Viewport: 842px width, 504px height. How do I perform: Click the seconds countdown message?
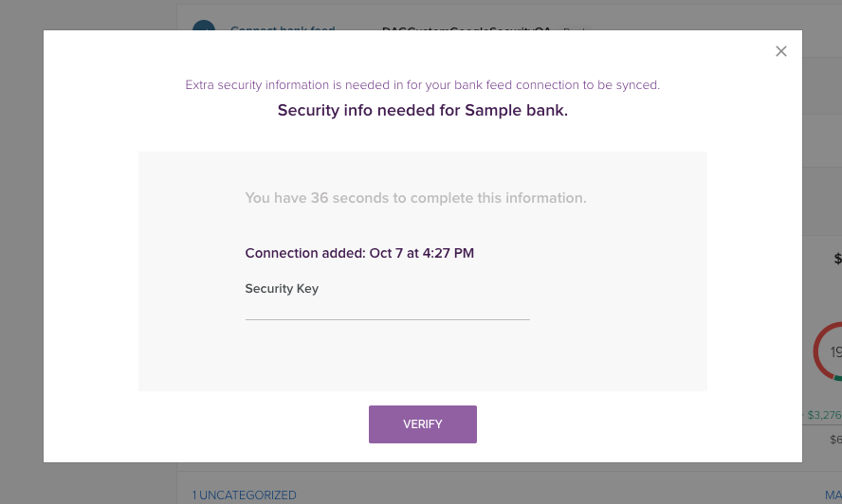pos(415,198)
